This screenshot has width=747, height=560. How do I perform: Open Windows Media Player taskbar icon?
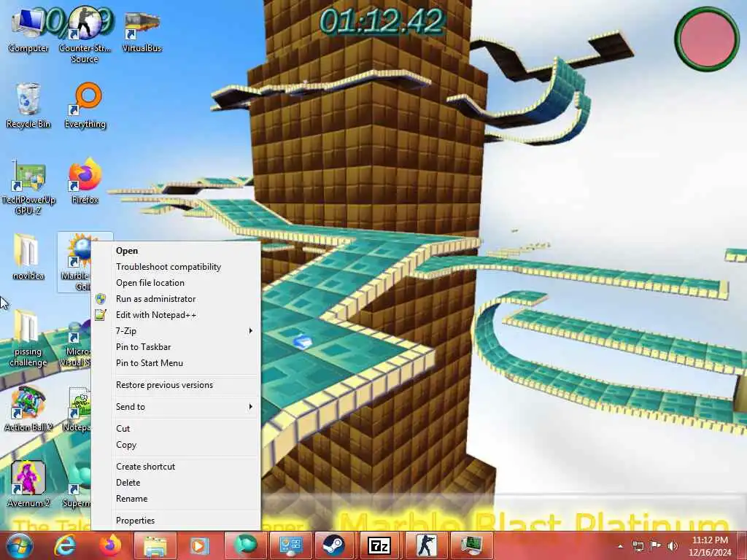pos(200,545)
